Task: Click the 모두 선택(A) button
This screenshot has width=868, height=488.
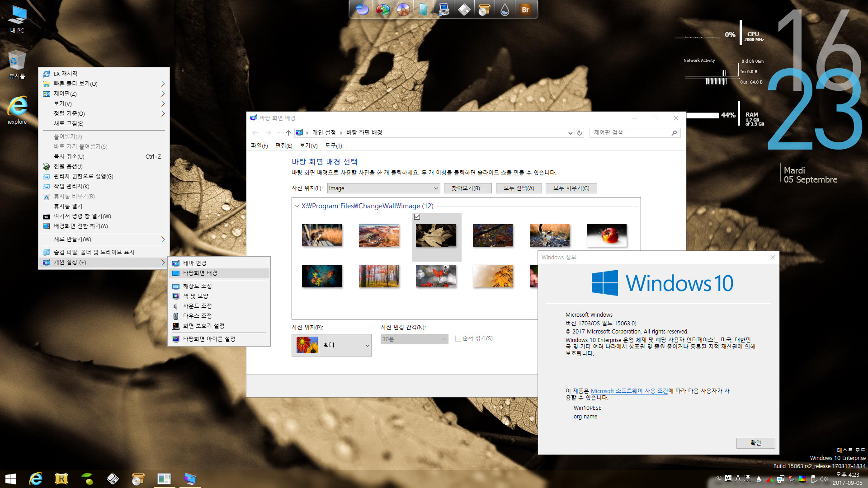Action: pyautogui.click(x=519, y=188)
